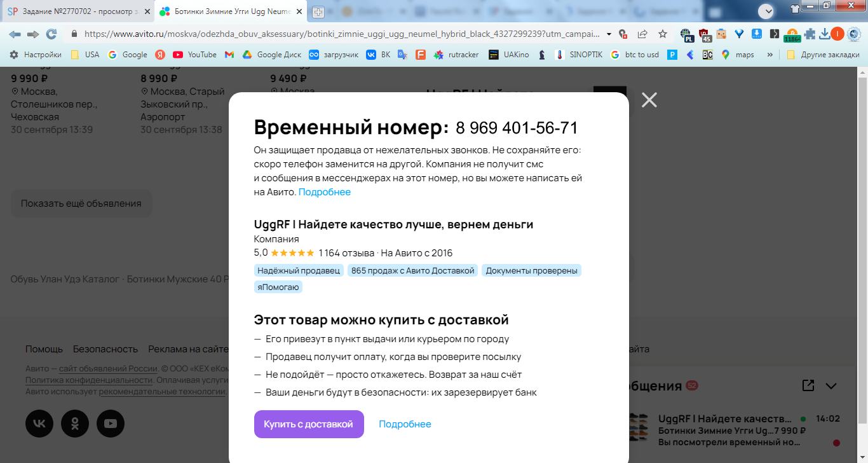The height and width of the screenshot is (463, 868).
Task: Open the tab search chevron button
Action: pos(767,11)
